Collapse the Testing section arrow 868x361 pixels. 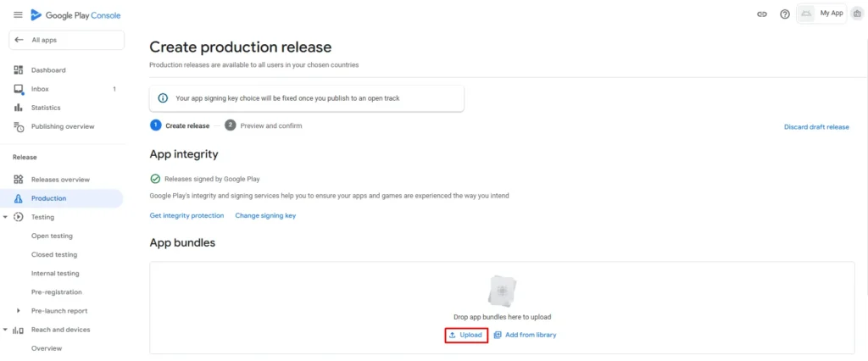[x=6, y=217]
